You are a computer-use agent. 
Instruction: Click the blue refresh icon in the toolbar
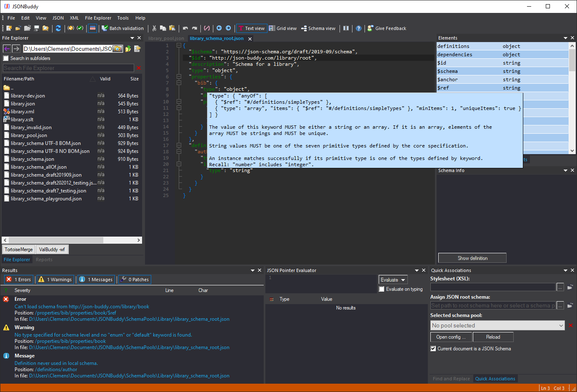pyautogui.click(x=58, y=28)
